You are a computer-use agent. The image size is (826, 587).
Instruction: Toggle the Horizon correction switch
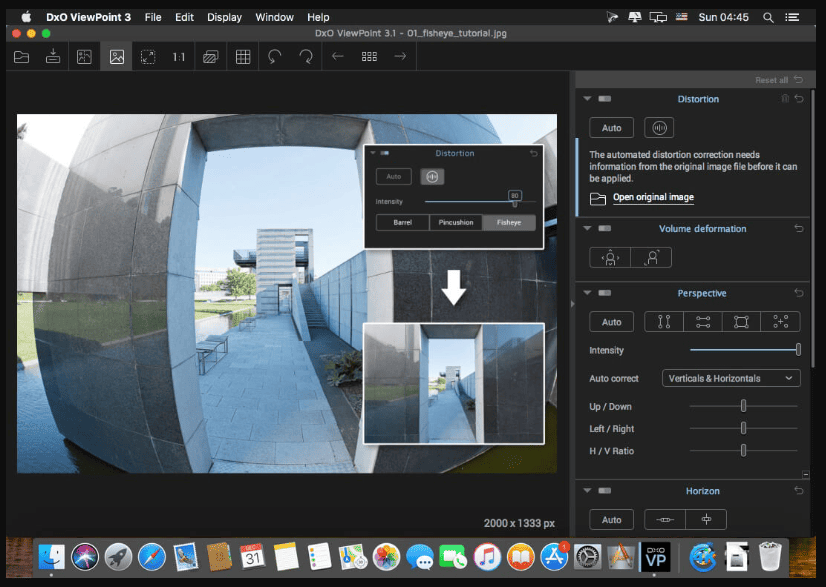coord(605,491)
